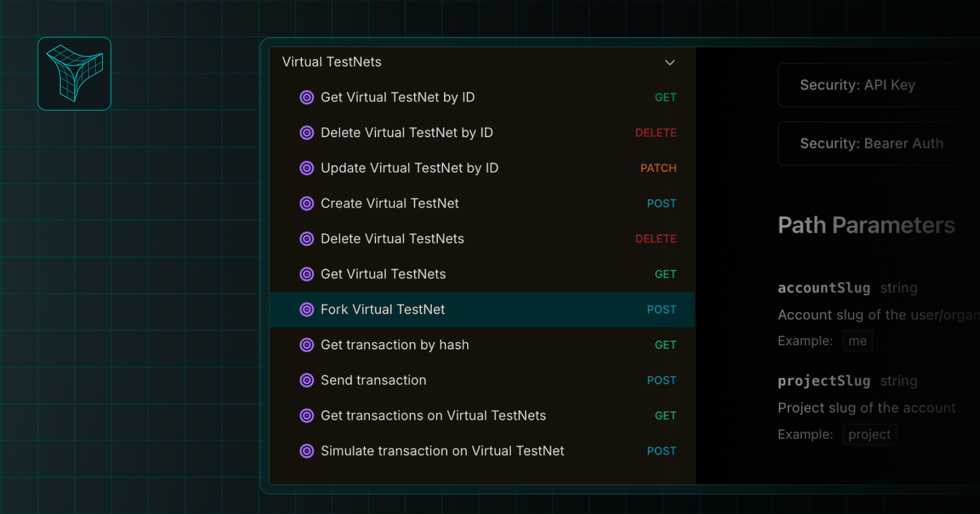Viewport: 980px width, 514px height.
Task: Open the Delete Virtual TestNet by ID endpoint
Action: 407,132
